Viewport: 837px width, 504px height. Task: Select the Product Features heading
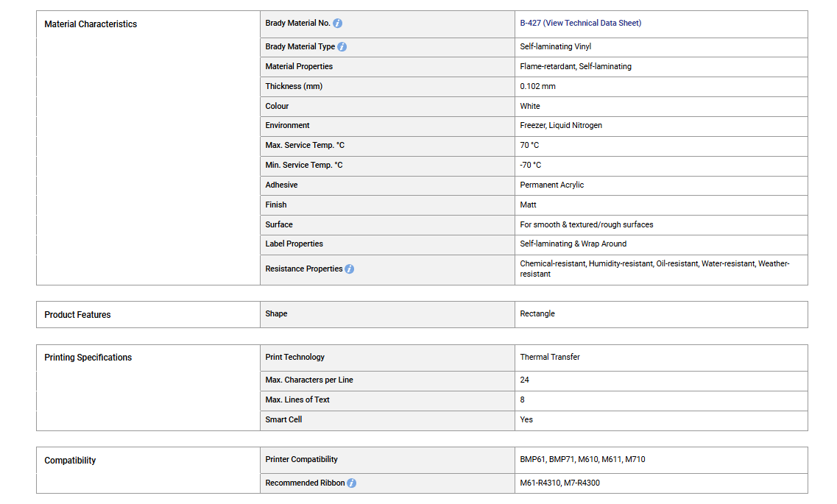(77, 315)
